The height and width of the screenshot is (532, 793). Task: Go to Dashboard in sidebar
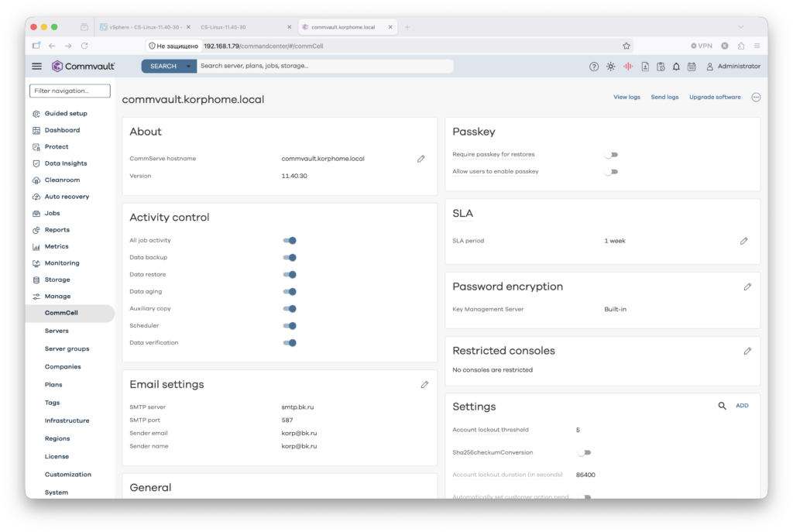click(62, 130)
